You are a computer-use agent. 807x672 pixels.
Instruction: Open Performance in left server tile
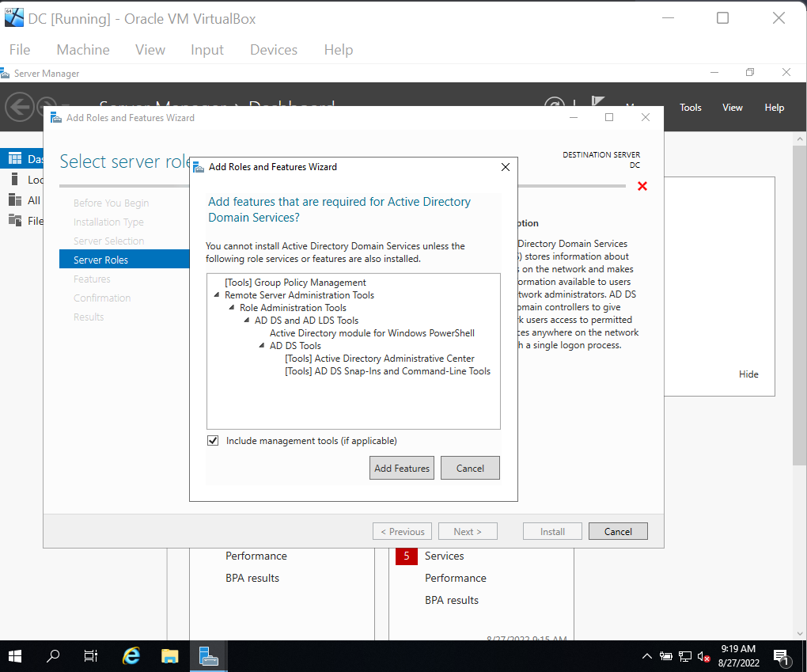(x=256, y=556)
